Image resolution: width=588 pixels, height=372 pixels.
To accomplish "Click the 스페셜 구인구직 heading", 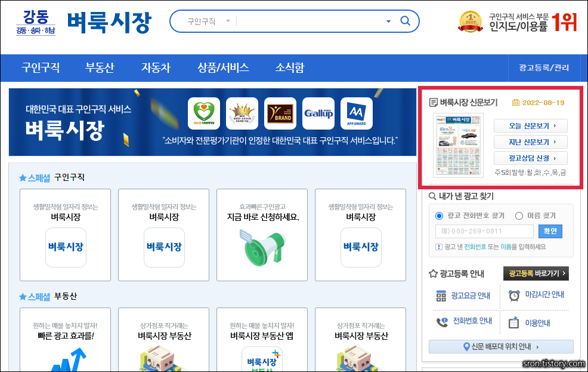I will (52, 177).
